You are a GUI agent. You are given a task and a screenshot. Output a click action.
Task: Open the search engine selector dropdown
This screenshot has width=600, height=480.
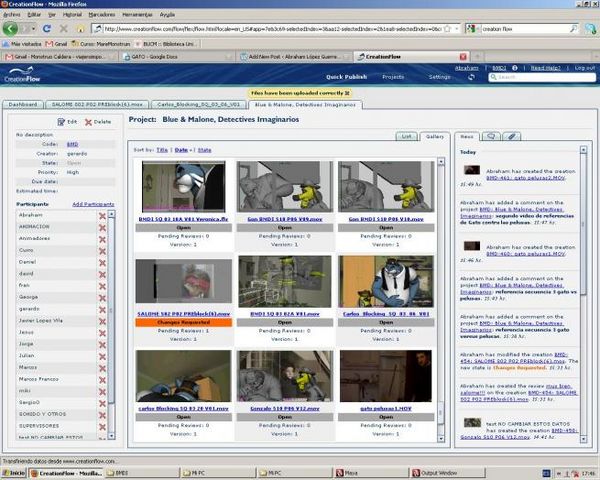tap(471, 29)
